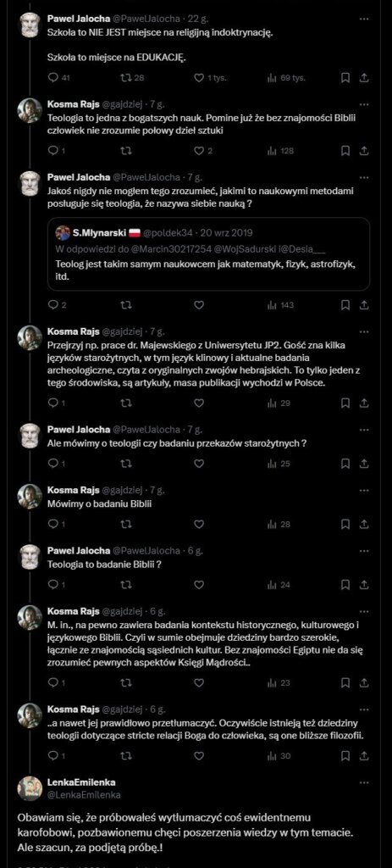This screenshot has width=392, height=868.
Task: Reply to the tweet with 41 comments
Action: [x=53, y=78]
